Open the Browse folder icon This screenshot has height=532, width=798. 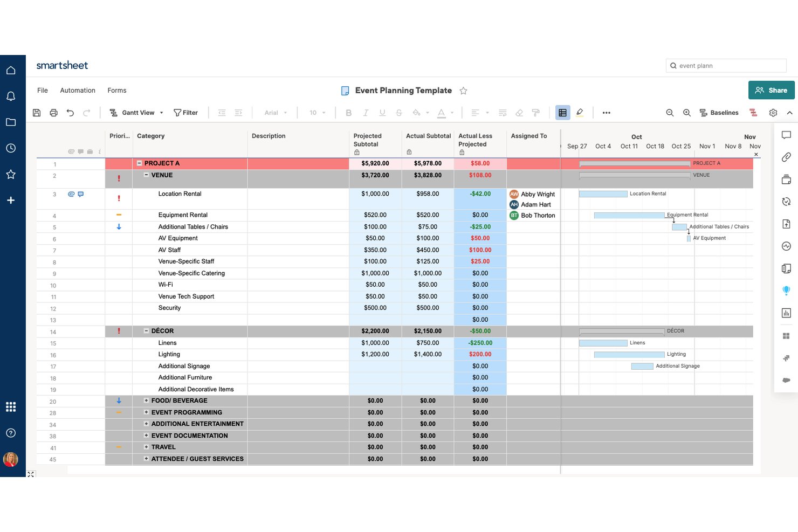coord(11,122)
